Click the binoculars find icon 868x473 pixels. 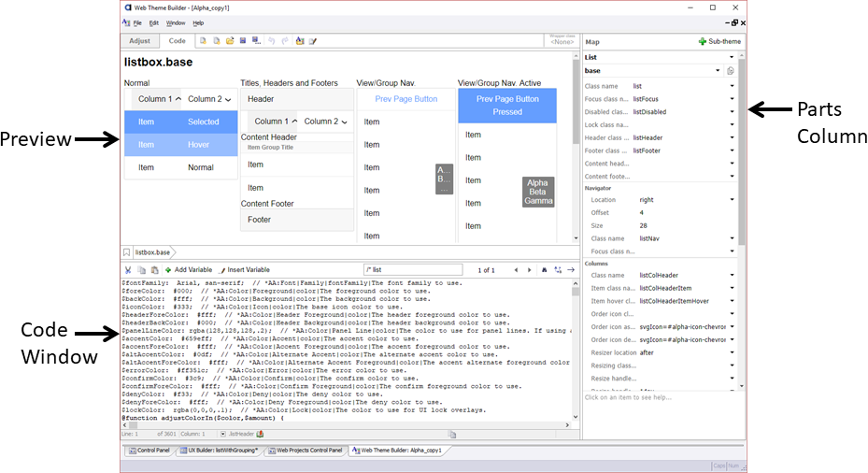point(544,270)
